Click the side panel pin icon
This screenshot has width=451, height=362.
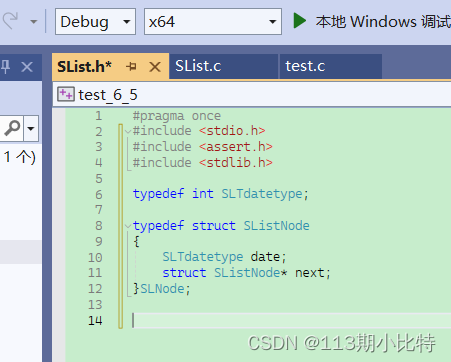5,67
